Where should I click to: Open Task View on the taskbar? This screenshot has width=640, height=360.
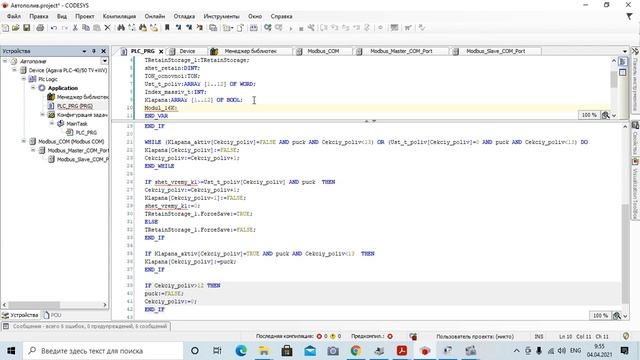pos(217,351)
